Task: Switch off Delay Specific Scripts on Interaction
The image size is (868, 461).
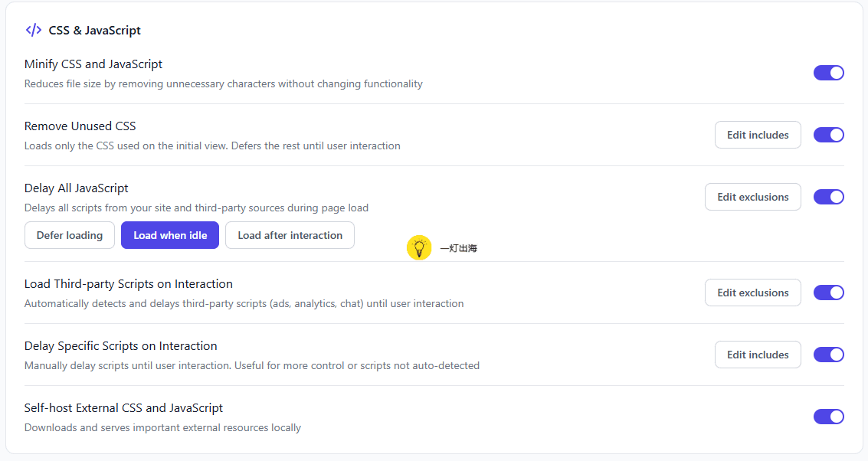Action: (828, 355)
